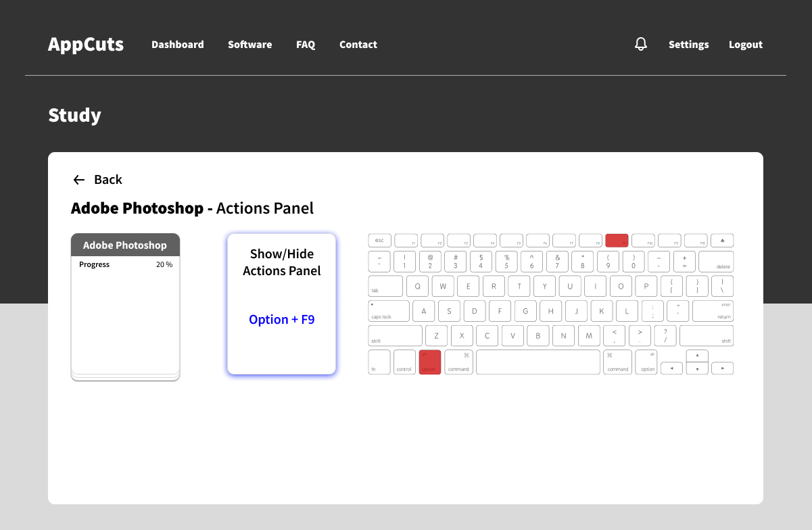812x530 pixels.
Task: Click the A key on keyboard
Action: coord(424,311)
